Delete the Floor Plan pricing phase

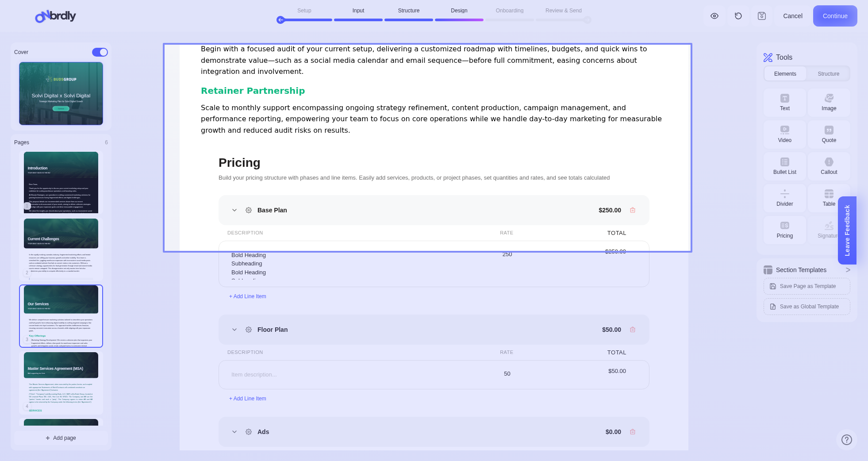633,330
